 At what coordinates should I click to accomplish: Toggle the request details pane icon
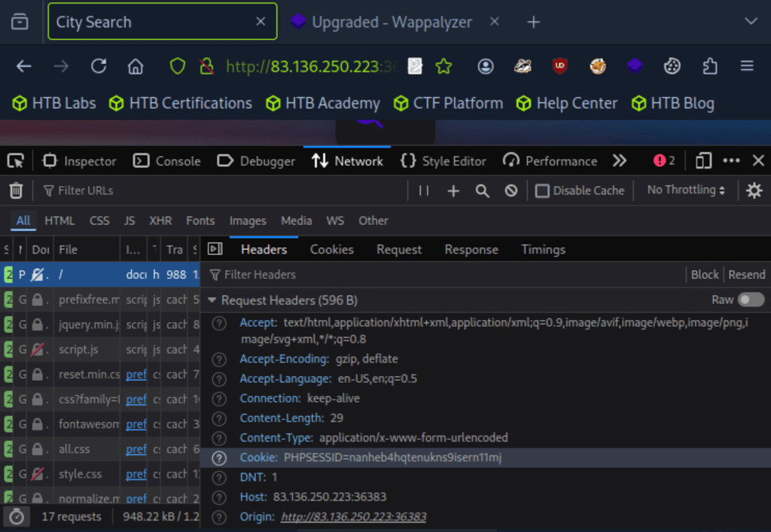click(x=215, y=249)
